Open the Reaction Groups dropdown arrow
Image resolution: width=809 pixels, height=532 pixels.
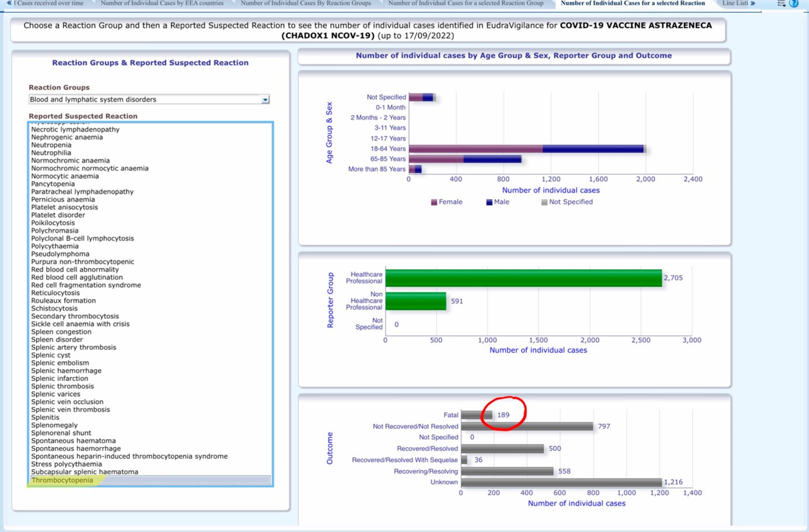(265, 100)
